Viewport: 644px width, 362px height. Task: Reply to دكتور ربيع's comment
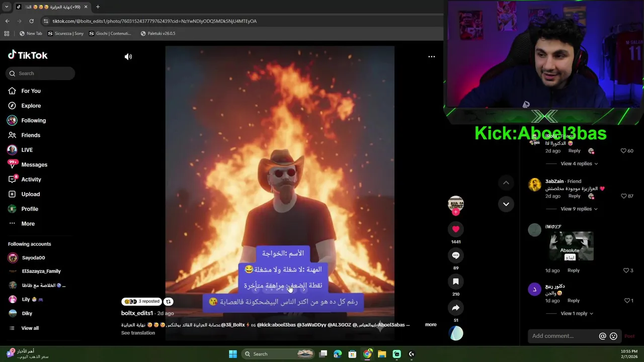574,301
